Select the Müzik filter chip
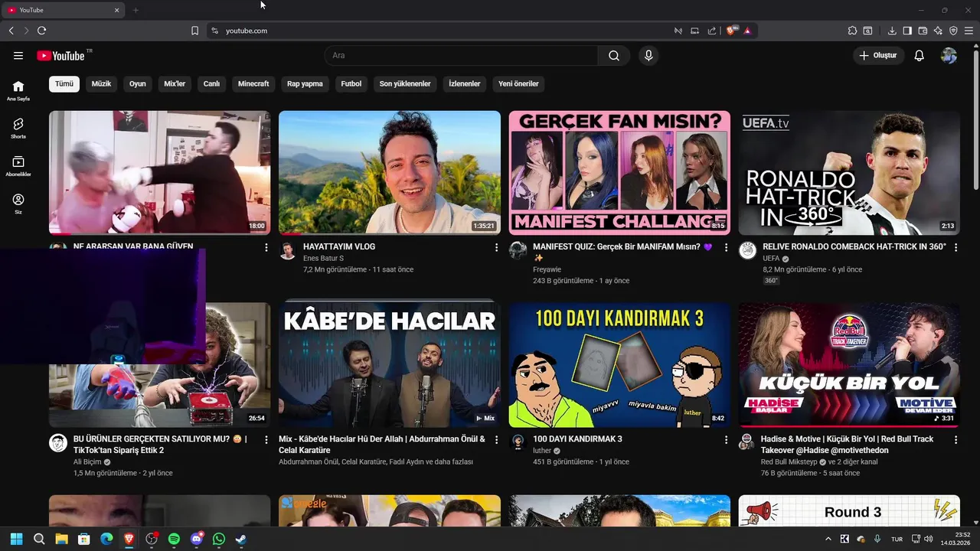This screenshot has height=551, width=980. tap(101, 83)
